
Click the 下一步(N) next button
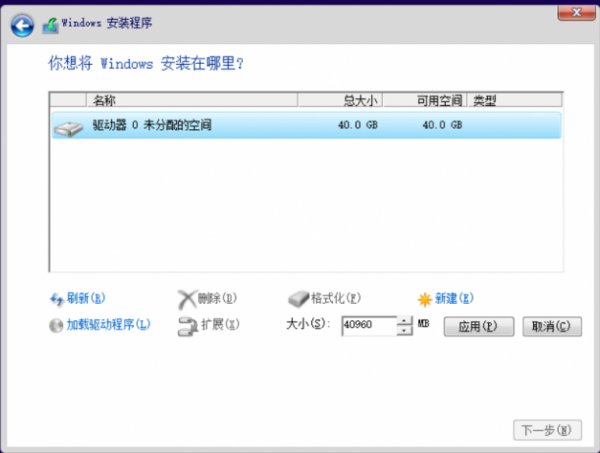coord(547,430)
